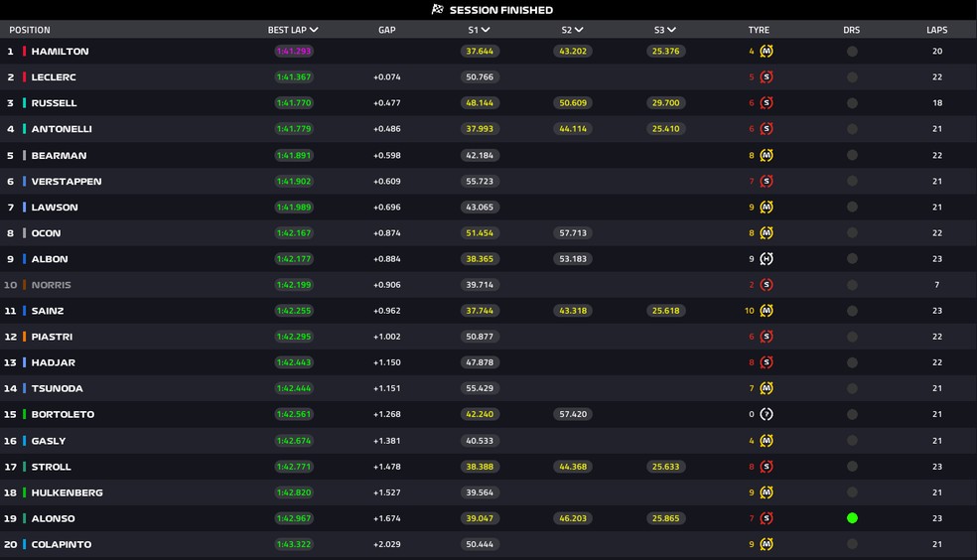
Task: Click Sainz's medium tyre icon
Action: 767,310
